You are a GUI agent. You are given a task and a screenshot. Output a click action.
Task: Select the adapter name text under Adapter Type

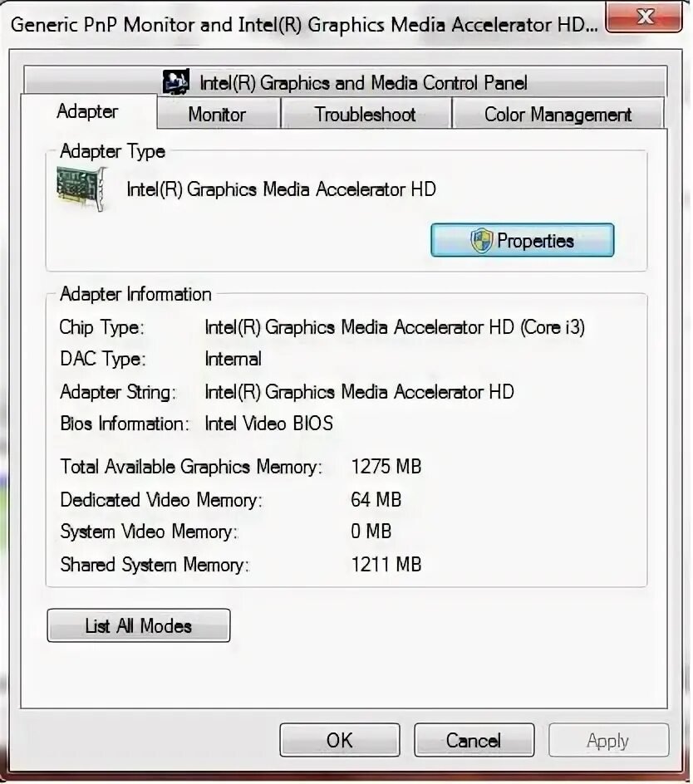[x=281, y=189]
